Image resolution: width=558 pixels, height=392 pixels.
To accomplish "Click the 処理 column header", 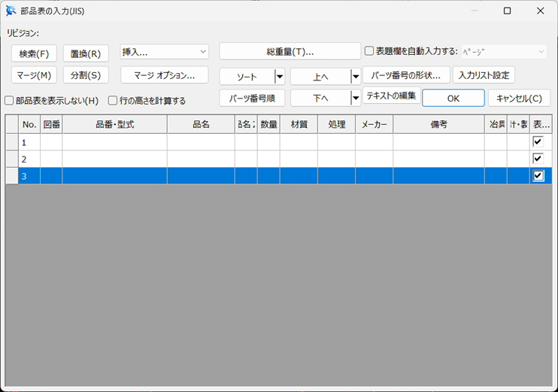I will point(337,124).
